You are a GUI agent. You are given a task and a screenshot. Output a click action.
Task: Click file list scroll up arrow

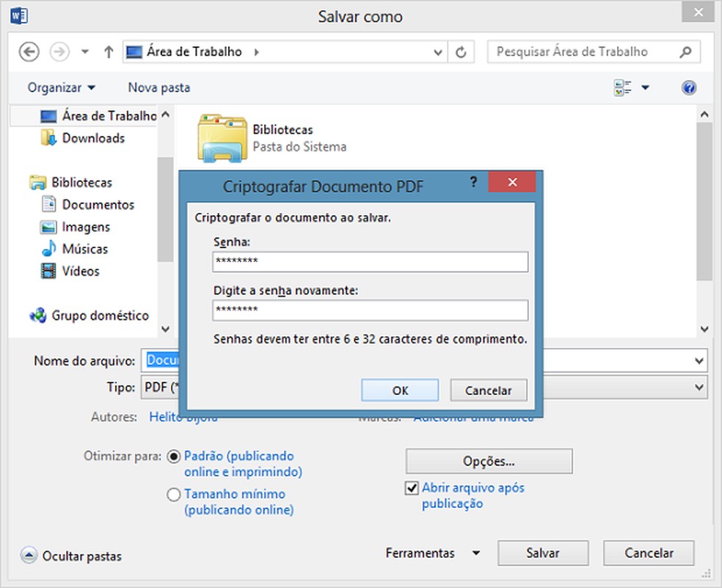[704, 115]
